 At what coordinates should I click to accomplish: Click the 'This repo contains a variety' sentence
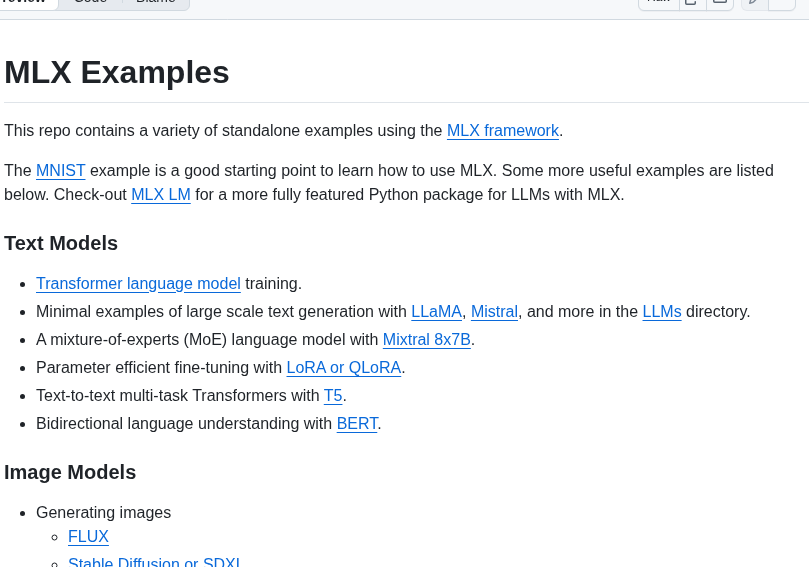click(284, 131)
